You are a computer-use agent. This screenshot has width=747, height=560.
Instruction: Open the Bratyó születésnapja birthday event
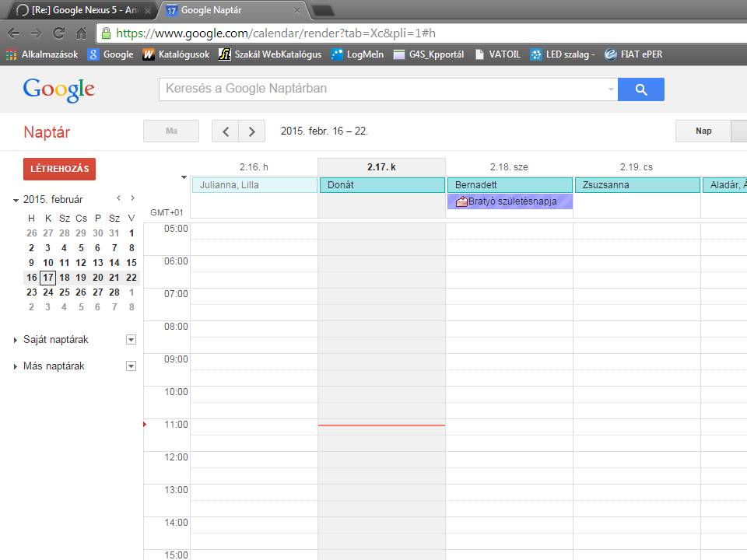(510, 201)
